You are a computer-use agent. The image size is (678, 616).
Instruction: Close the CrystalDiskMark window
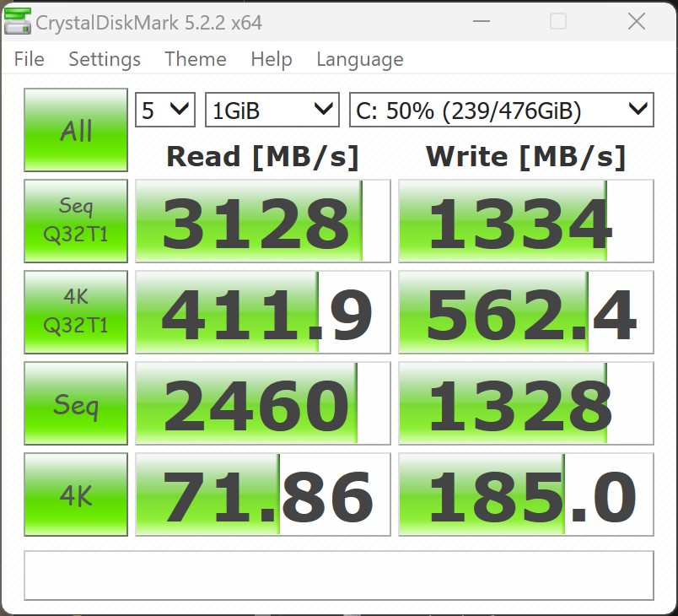coord(637,21)
